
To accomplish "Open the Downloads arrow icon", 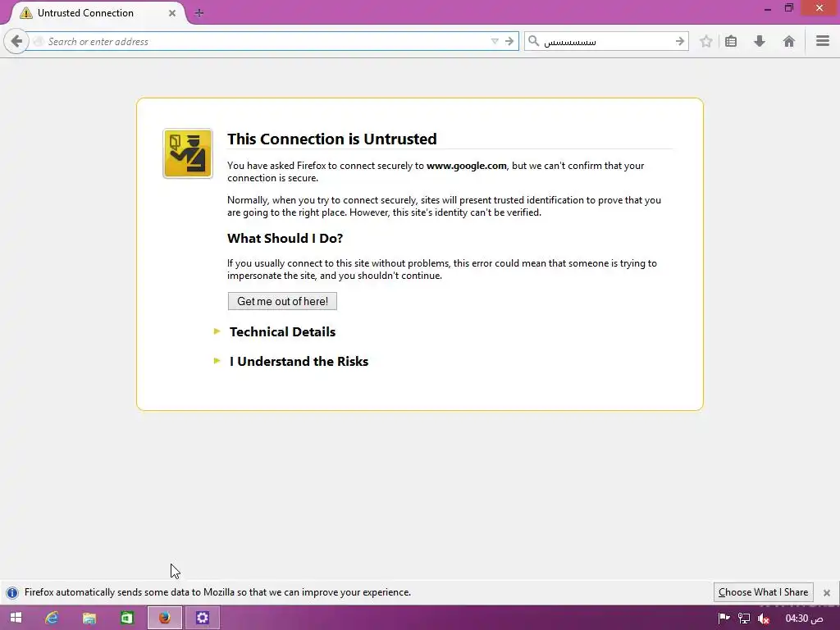I will (x=760, y=41).
